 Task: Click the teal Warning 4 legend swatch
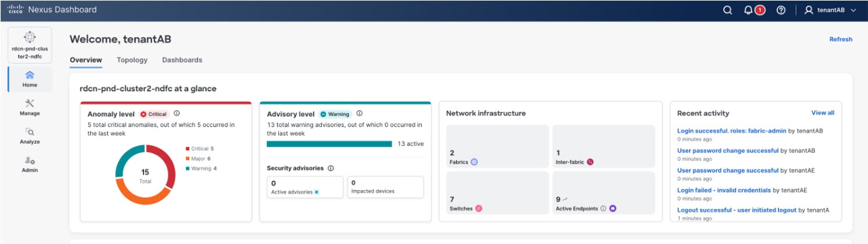tap(188, 168)
